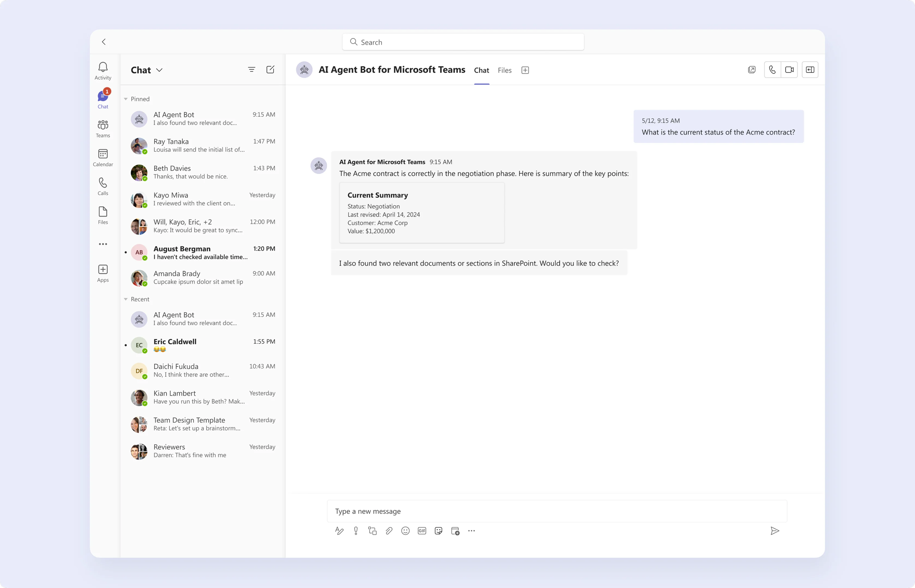The height and width of the screenshot is (588, 915).
Task: Open unread Eric Caldwell chat
Action: click(x=203, y=345)
